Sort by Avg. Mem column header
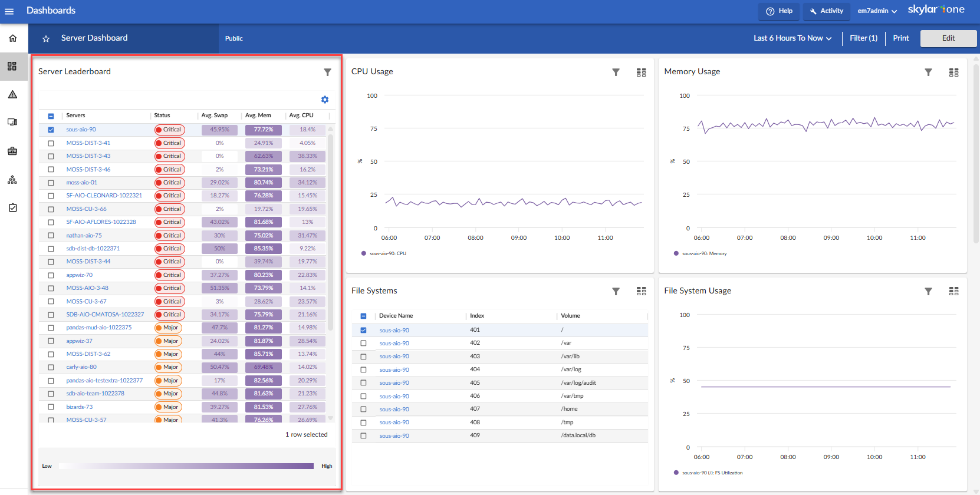Screen dimensions: 980x495 [x=258, y=115]
